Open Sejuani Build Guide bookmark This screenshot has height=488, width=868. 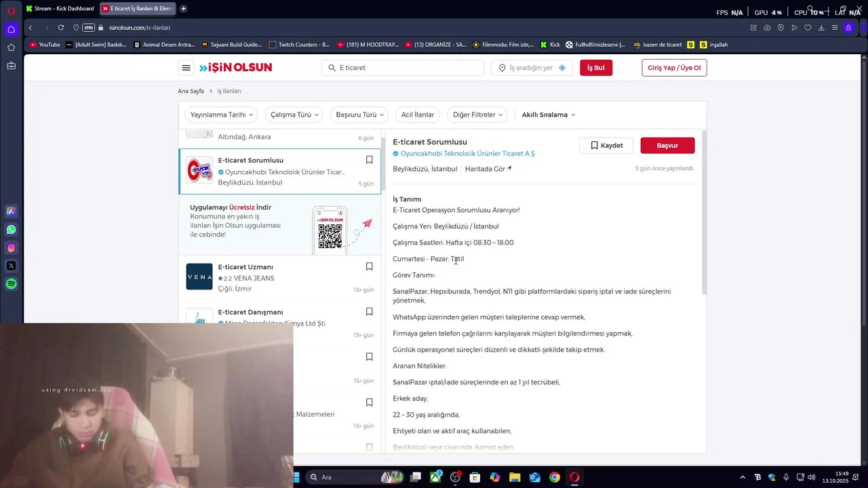[231, 45]
